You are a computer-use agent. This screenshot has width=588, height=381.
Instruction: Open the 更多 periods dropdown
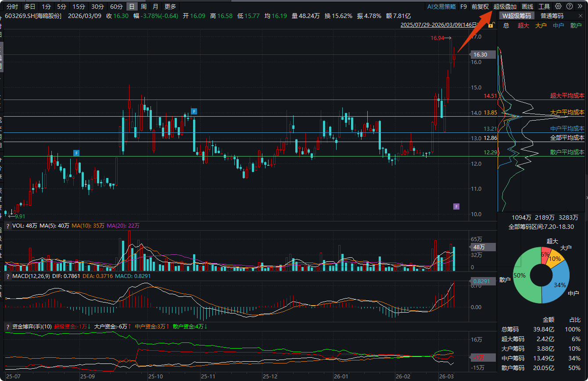coord(170,7)
